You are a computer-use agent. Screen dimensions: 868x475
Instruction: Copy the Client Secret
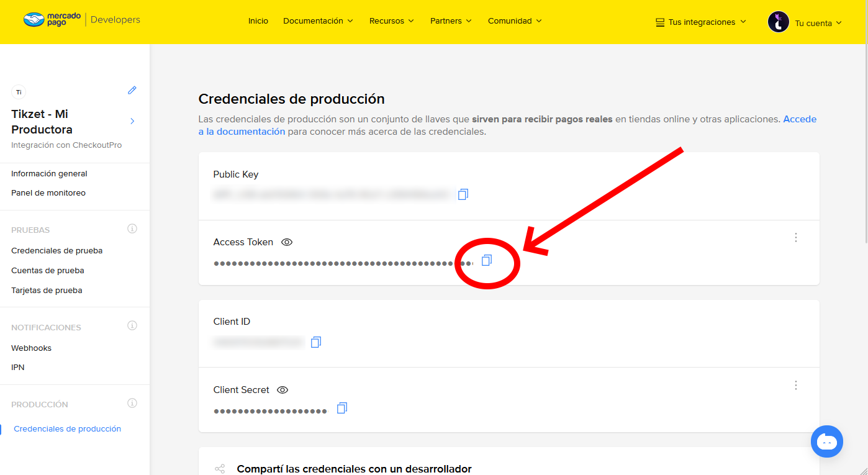342,408
